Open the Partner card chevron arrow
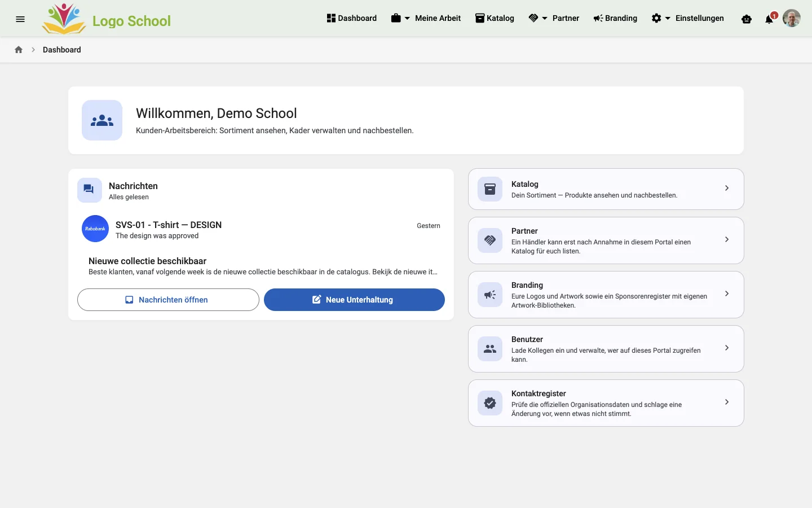 (727, 239)
